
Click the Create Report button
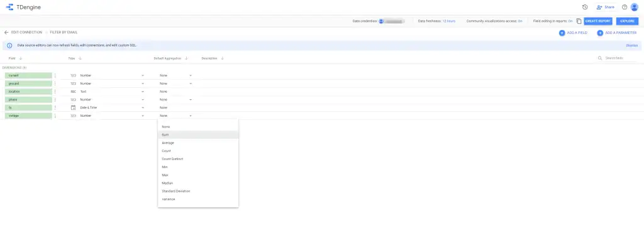click(597, 21)
